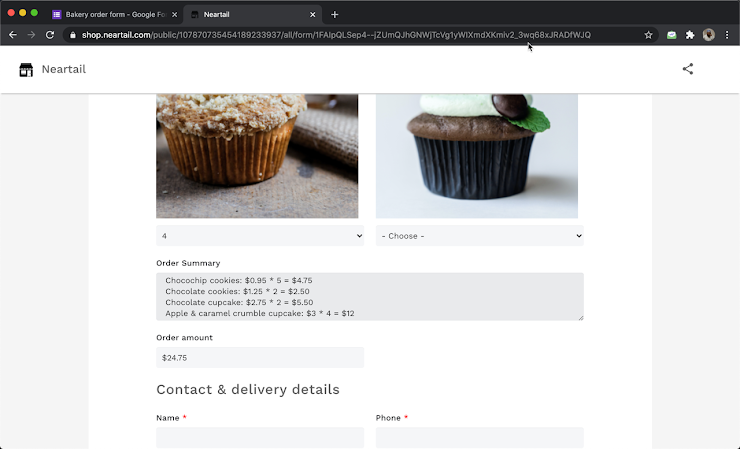Click the macOS green fullscreen button
The width and height of the screenshot is (740, 449).
pos(34,13)
